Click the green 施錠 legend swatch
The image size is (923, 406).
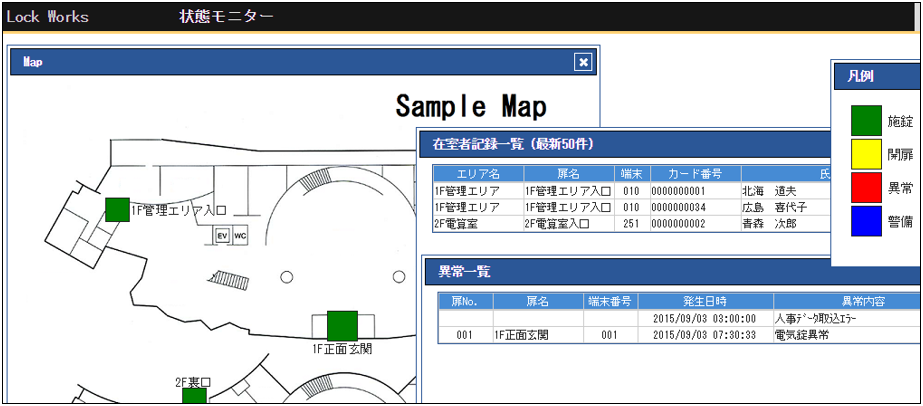(866, 120)
